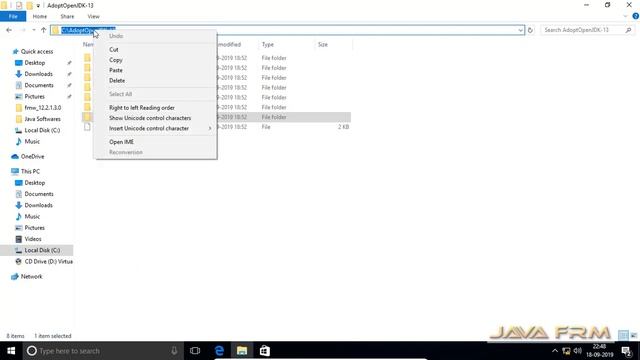The height and width of the screenshot is (360, 640).
Task: Switch to large icons view icon
Action: click(x=633, y=336)
